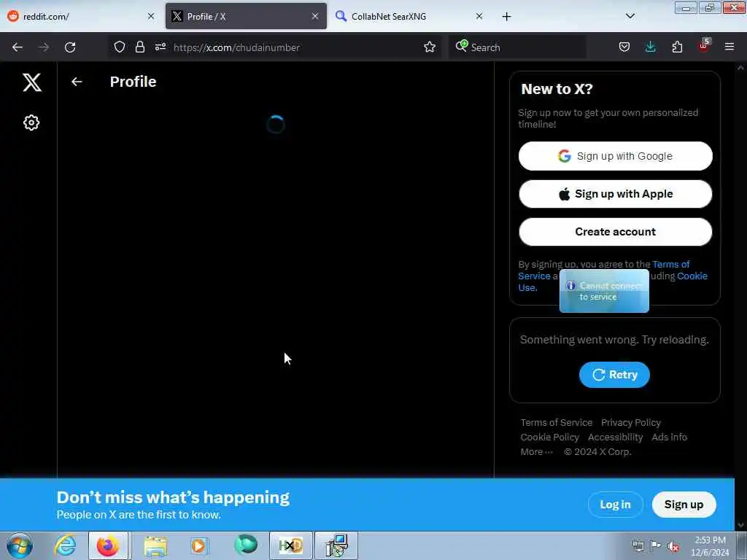Click the Cannot connect to service notification
The height and width of the screenshot is (560, 747).
click(x=604, y=291)
